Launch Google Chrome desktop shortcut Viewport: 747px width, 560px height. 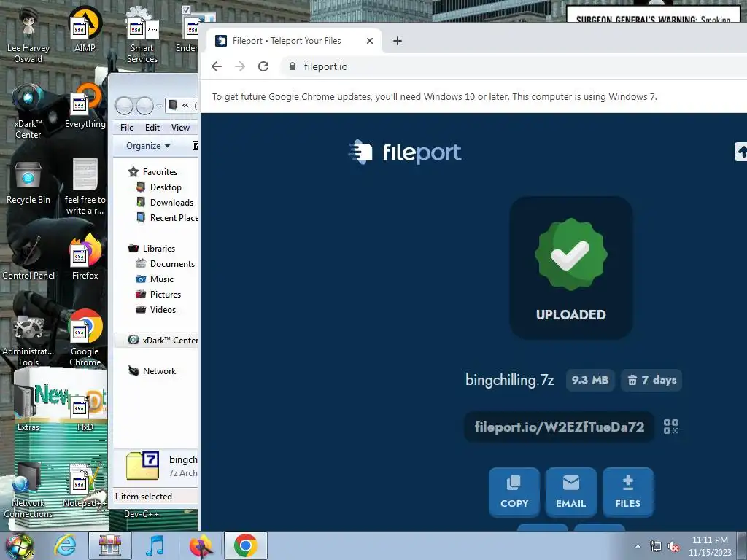pos(85,338)
